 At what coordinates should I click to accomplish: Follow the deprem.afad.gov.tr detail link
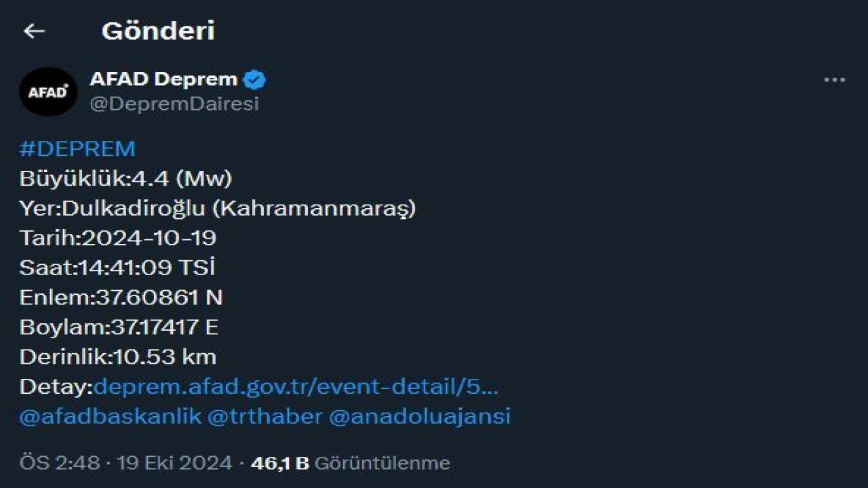point(298,388)
